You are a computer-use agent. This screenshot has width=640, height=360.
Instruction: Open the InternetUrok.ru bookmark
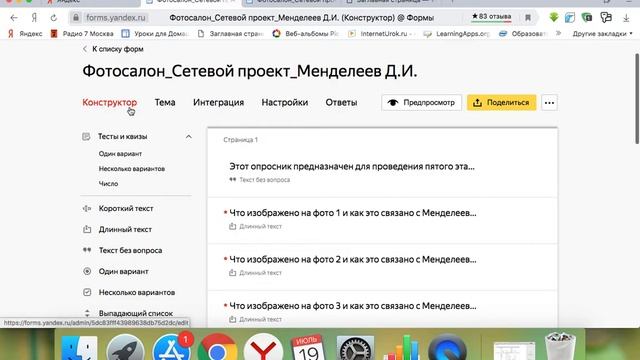tap(382, 34)
